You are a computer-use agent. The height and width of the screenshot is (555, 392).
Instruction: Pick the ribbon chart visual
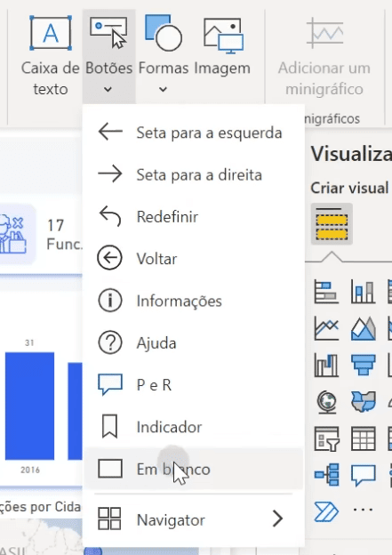tap(326, 366)
